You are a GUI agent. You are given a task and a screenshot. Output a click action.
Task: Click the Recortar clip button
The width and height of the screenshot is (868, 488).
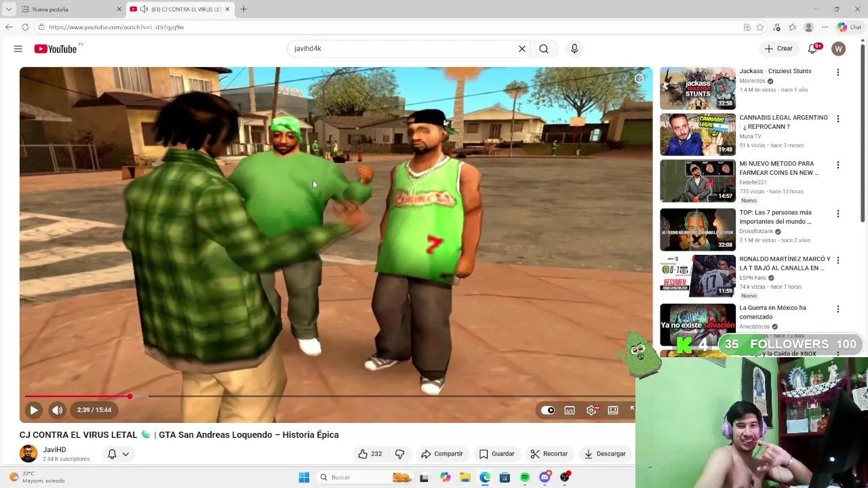[549, 454]
